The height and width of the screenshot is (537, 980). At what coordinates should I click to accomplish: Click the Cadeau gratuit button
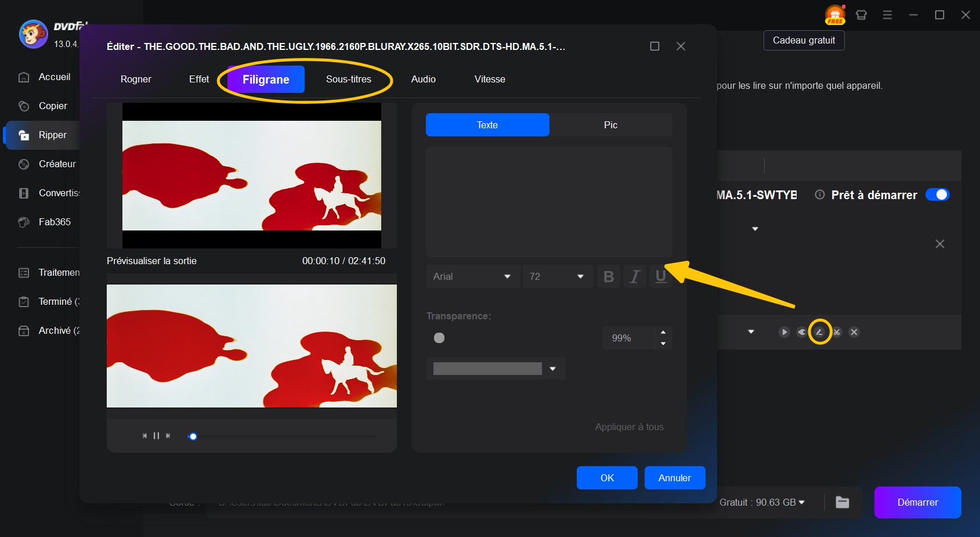click(x=804, y=41)
